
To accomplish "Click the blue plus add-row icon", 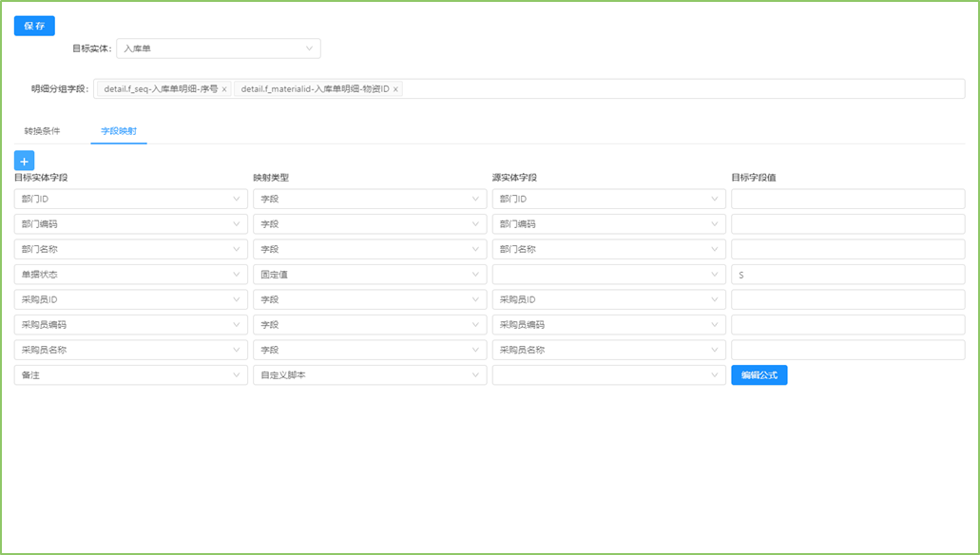I will click(25, 161).
